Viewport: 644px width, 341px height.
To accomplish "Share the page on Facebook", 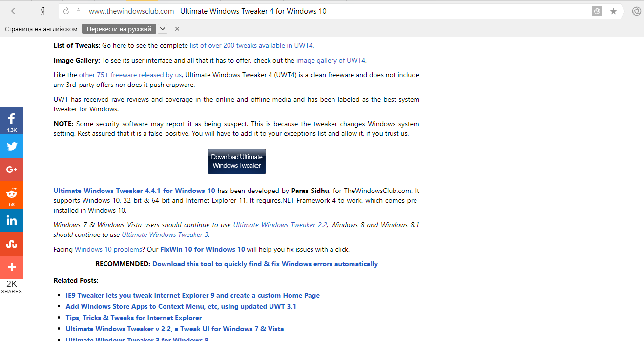I will [x=12, y=121].
